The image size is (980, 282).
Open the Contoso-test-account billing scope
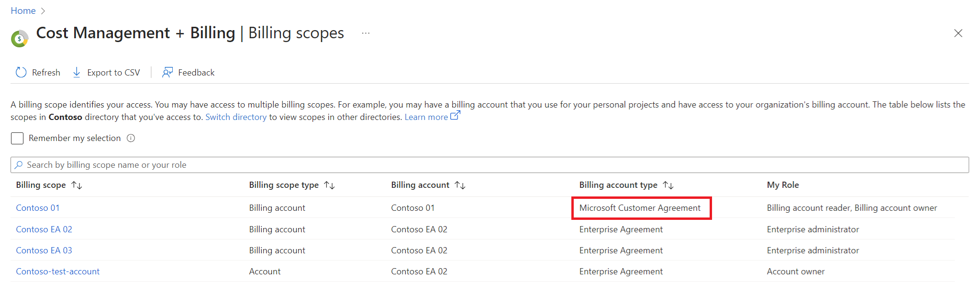[x=58, y=271]
